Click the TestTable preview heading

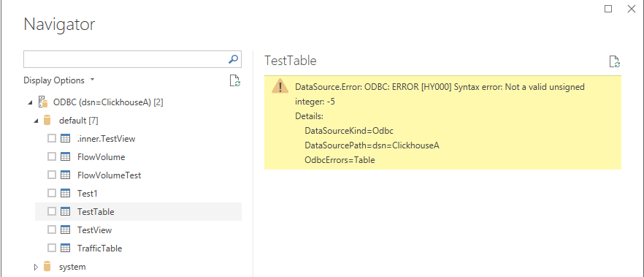pyautogui.click(x=291, y=61)
